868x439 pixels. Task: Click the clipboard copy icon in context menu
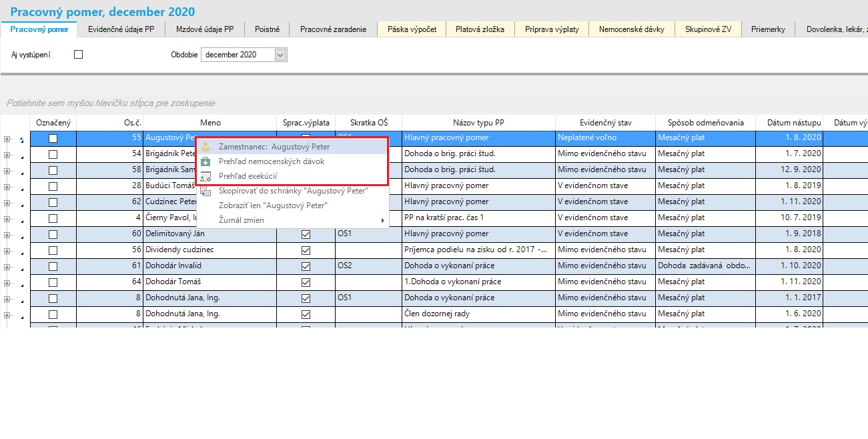[206, 191]
